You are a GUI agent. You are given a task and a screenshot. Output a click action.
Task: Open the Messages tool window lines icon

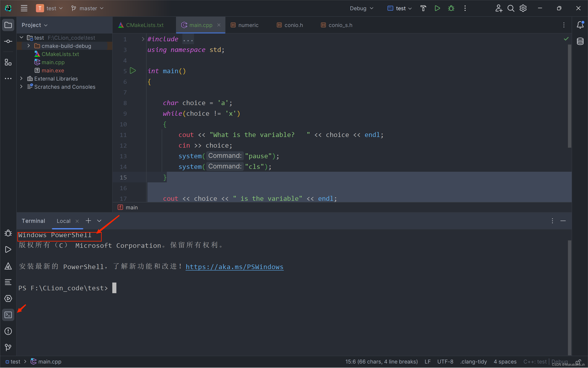[8, 282]
